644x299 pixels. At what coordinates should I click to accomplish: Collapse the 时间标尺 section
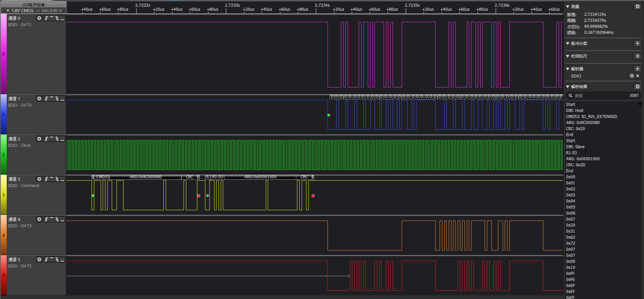click(x=568, y=56)
